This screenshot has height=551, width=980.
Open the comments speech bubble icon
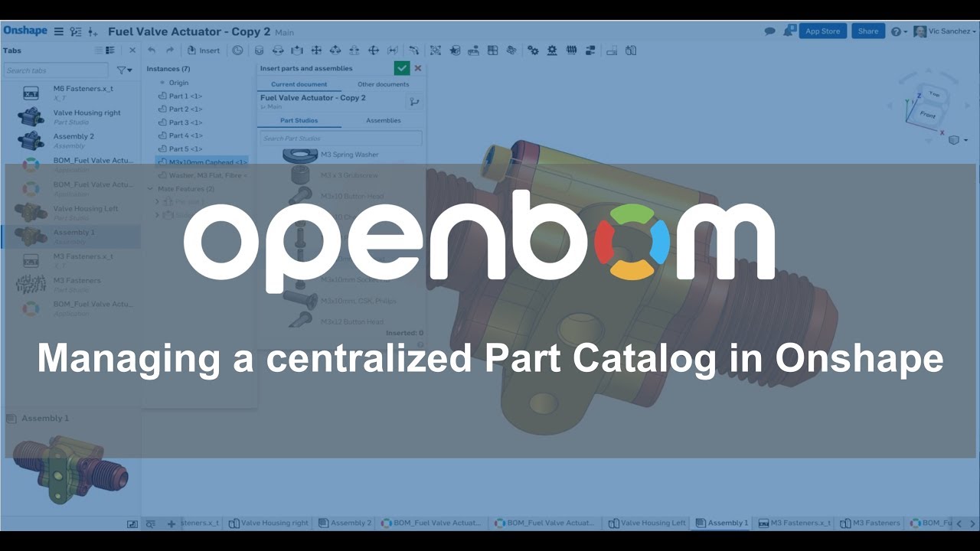tap(770, 31)
